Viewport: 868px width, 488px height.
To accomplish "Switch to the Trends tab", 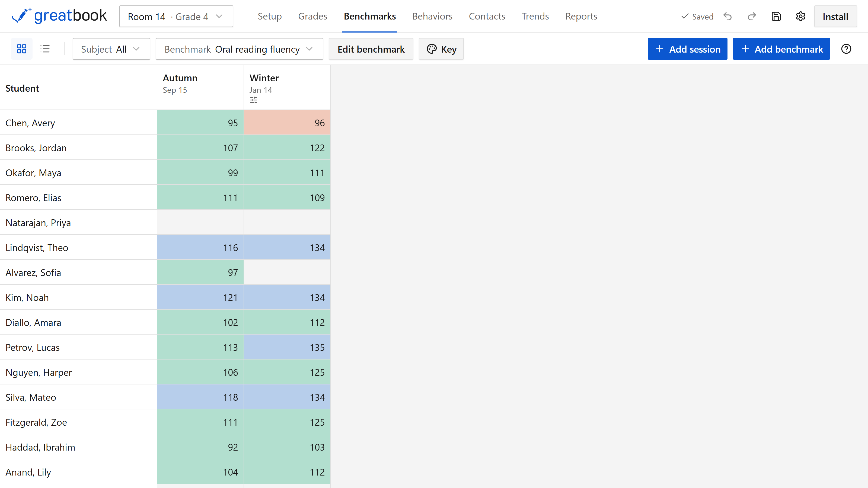I will pyautogui.click(x=535, y=16).
